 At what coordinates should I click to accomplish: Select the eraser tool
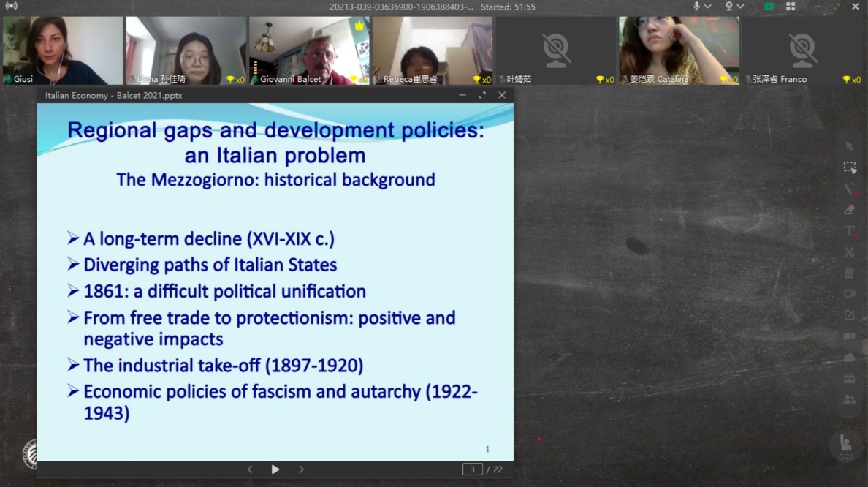pyautogui.click(x=849, y=210)
